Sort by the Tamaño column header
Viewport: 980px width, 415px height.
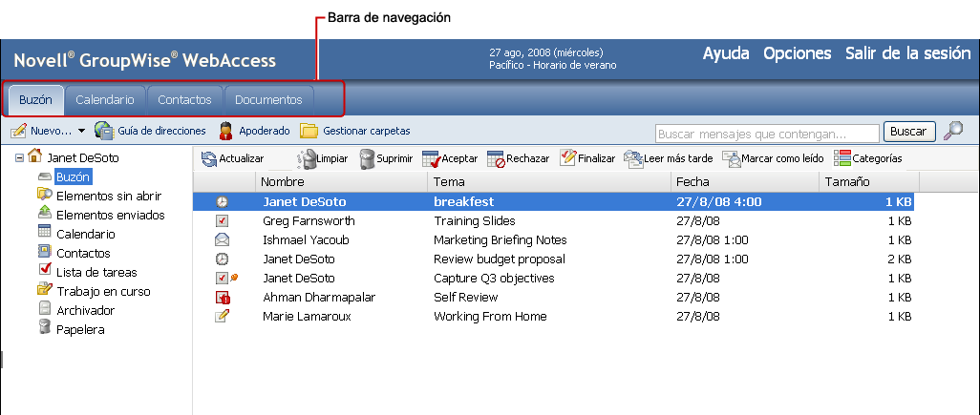pos(869,181)
